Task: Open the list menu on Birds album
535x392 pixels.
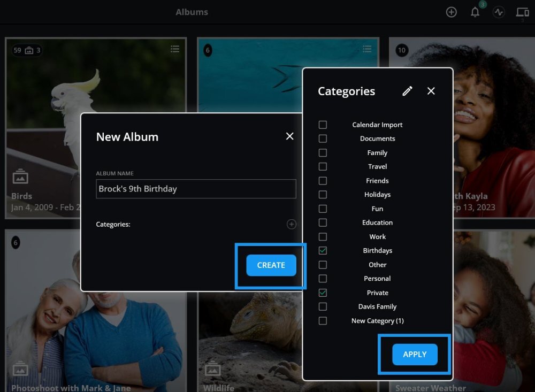Action: point(175,49)
